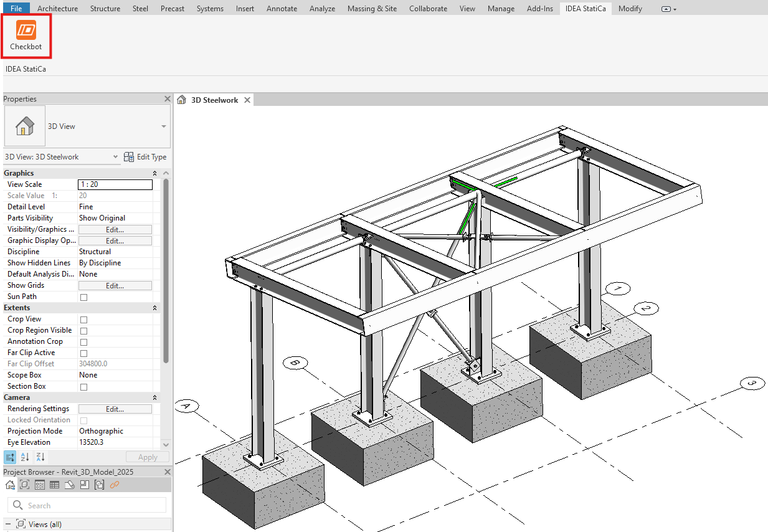Screen dimensions: 768x532
Task: Click grid bubble 2 in the 3D view
Action: [x=646, y=308]
